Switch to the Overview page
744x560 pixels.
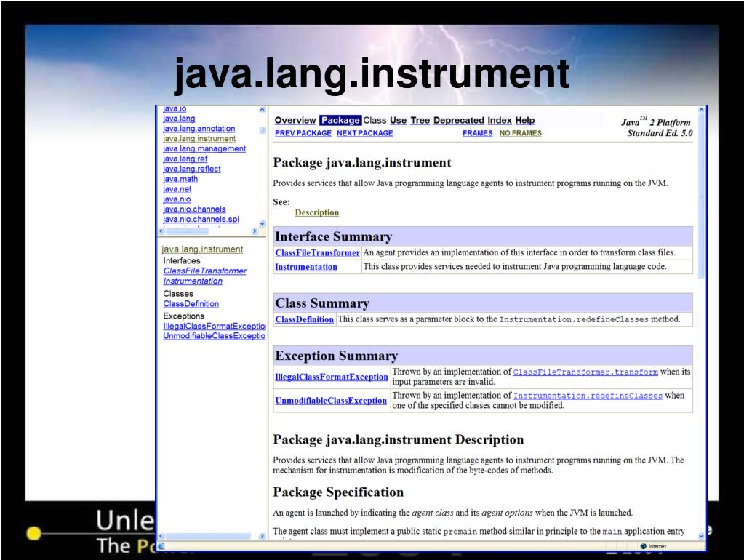click(x=295, y=120)
